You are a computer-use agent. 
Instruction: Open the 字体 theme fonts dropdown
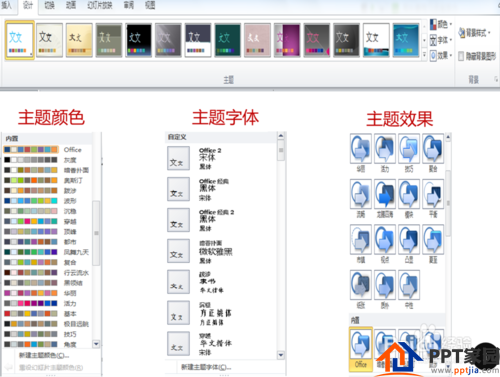pyautogui.click(x=441, y=40)
